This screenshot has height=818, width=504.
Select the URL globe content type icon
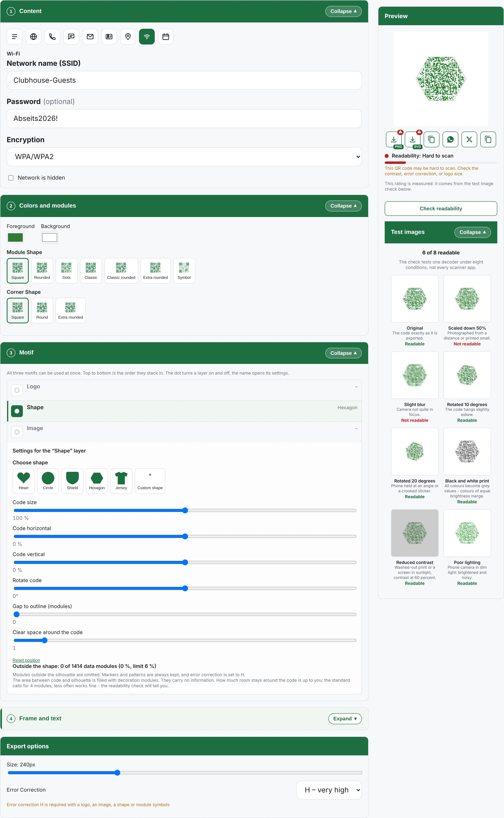(33, 37)
